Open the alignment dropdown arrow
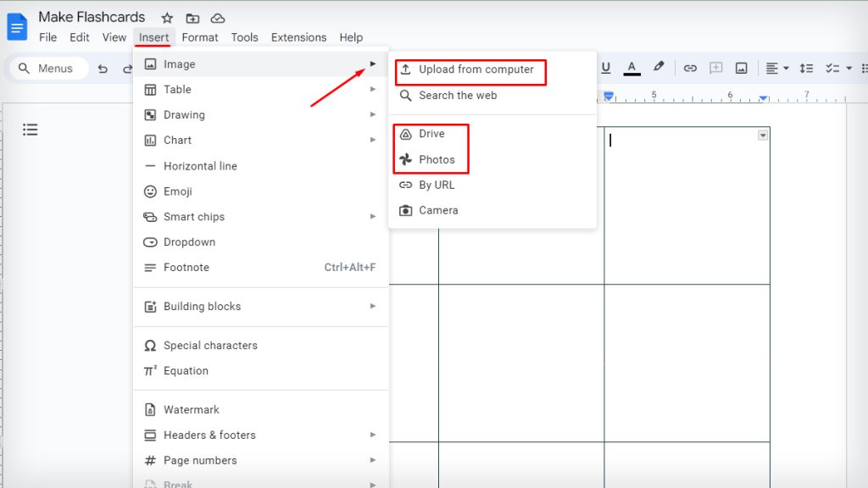The height and width of the screenshot is (488, 868). [785, 68]
